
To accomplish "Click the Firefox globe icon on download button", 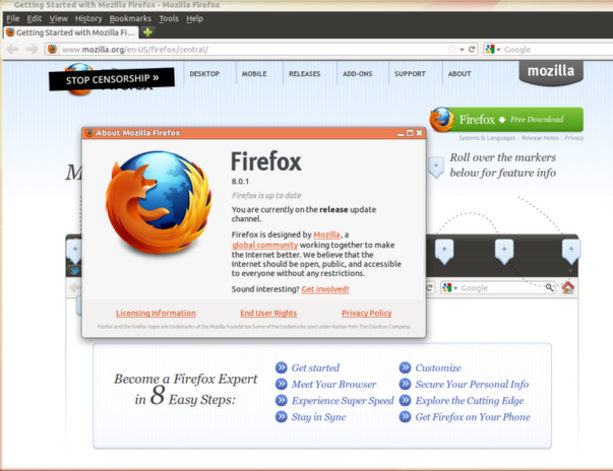I will click(x=442, y=120).
